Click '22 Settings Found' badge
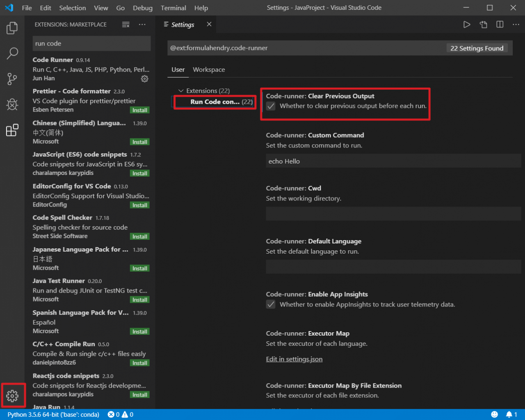 (477, 48)
